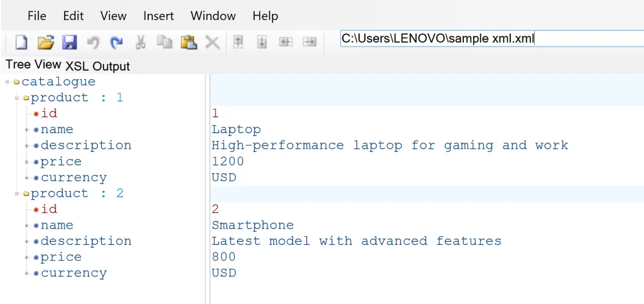Click the value 'Smartphone'
644x304 pixels.
click(252, 225)
